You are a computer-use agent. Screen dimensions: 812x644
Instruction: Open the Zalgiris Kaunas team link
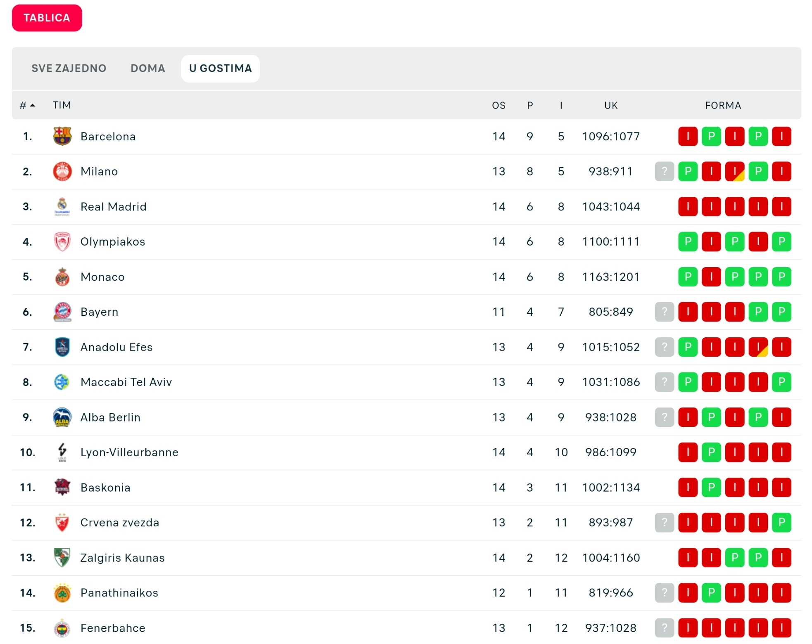pos(123,558)
